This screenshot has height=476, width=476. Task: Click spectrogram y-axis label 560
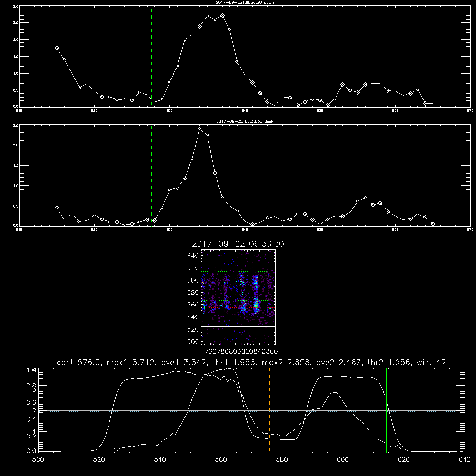193,305
